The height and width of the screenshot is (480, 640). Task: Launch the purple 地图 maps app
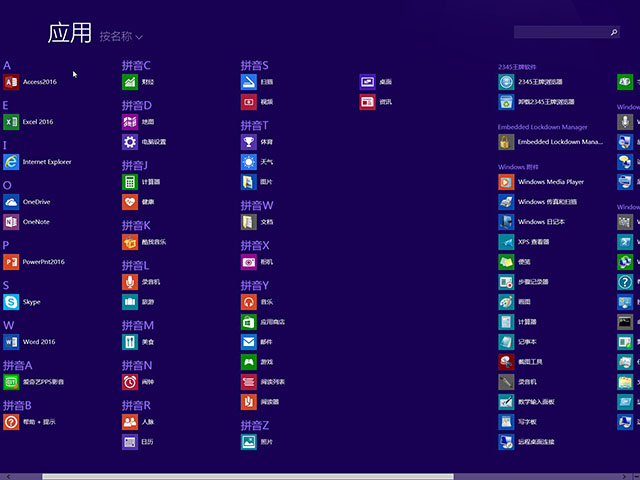pyautogui.click(x=138, y=122)
